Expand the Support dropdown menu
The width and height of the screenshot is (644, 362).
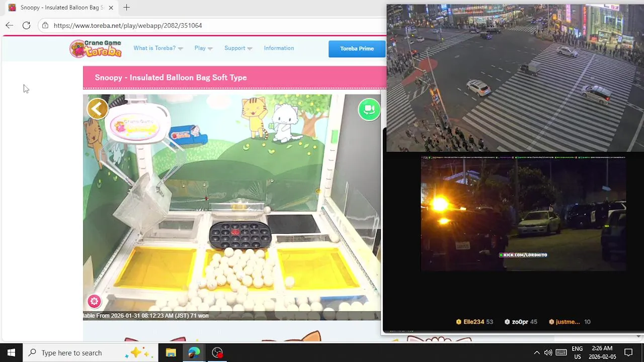238,48
